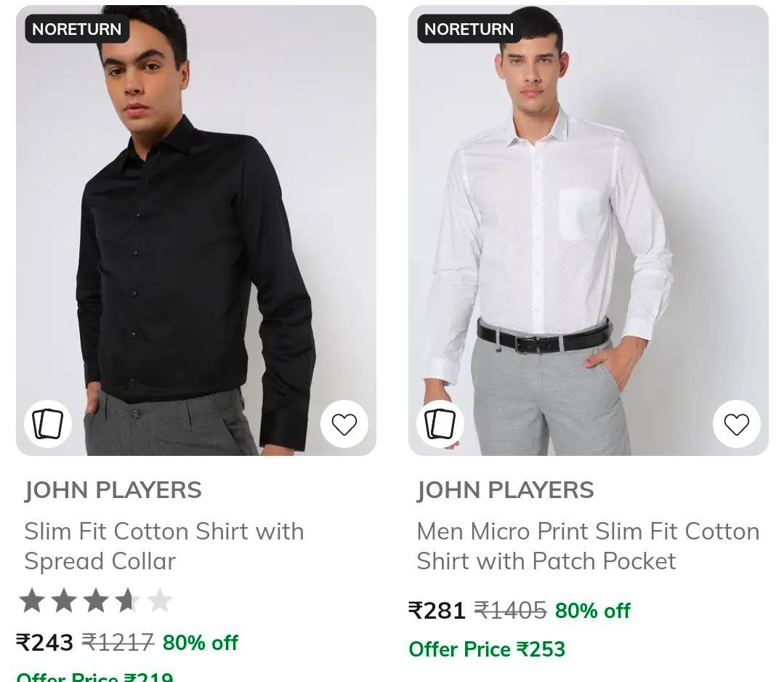Click the 80% off label on the white shirt
The image size is (784, 682).
click(592, 611)
